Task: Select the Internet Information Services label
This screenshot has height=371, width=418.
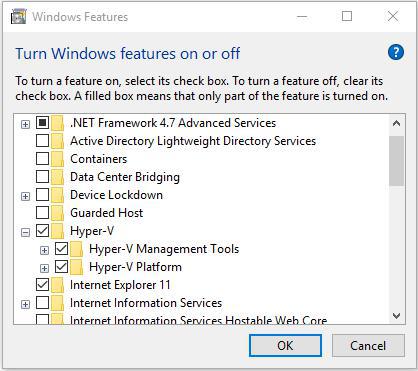Action: click(x=146, y=303)
